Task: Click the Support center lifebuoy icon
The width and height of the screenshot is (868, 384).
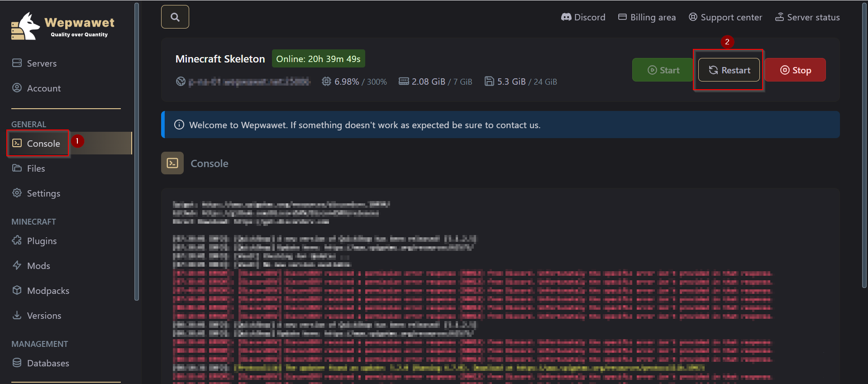Action: point(693,17)
